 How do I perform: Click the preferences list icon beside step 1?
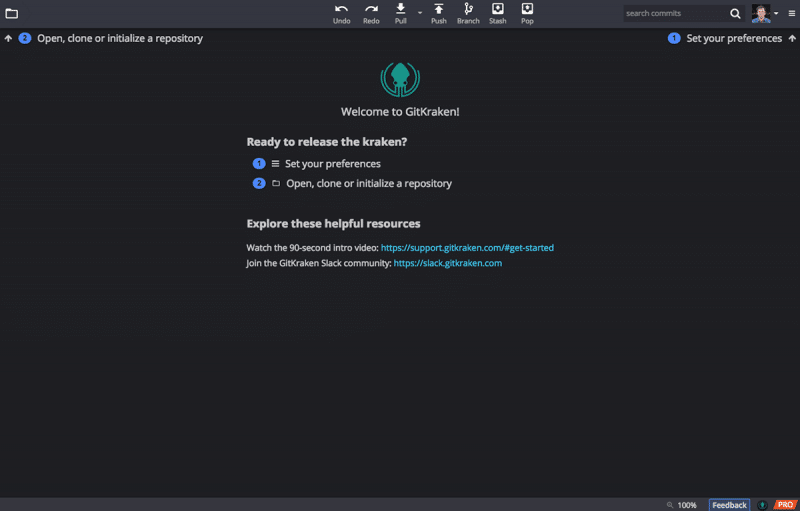275,164
